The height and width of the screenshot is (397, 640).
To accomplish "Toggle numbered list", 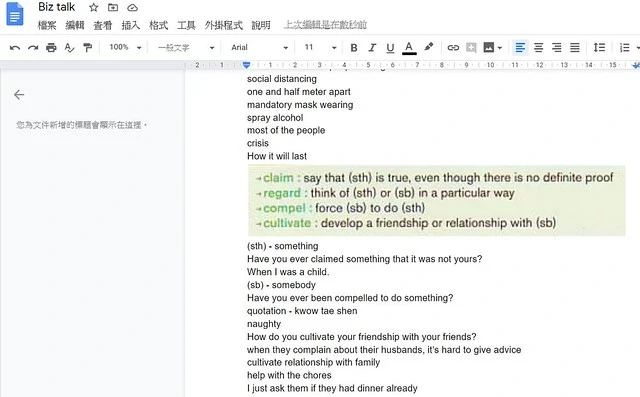I will click(x=624, y=48).
